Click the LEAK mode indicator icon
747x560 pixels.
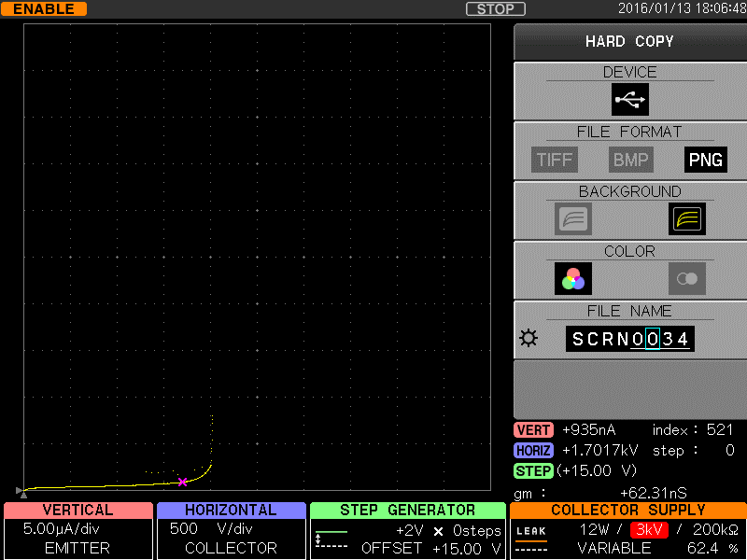[x=531, y=539]
